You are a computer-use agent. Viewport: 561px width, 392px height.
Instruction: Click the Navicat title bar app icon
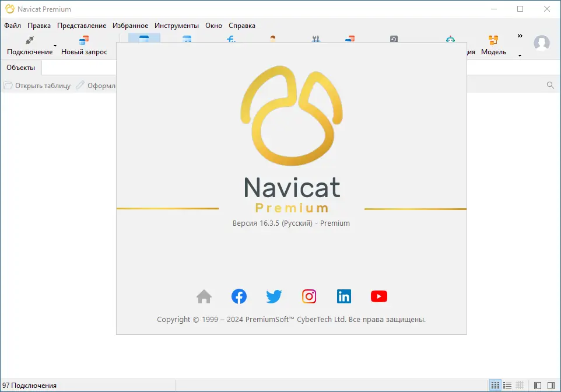(10, 9)
